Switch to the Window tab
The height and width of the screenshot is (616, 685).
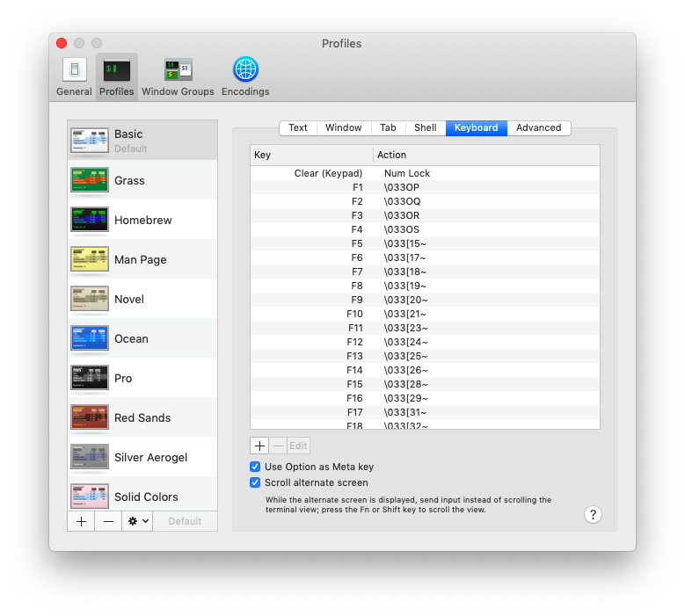pos(344,128)
